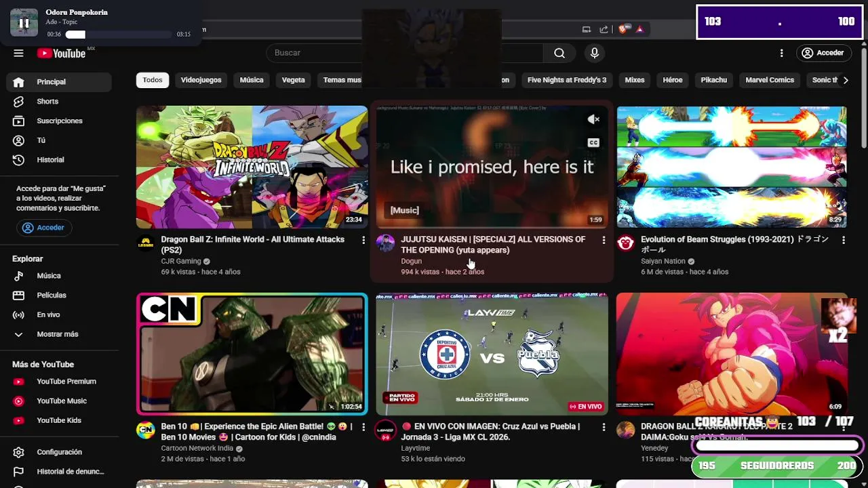This screenshot has height=488, width=868.
Task: Open Laytime channel avatar
Action: pyautogui.click(x=385, y=430)
